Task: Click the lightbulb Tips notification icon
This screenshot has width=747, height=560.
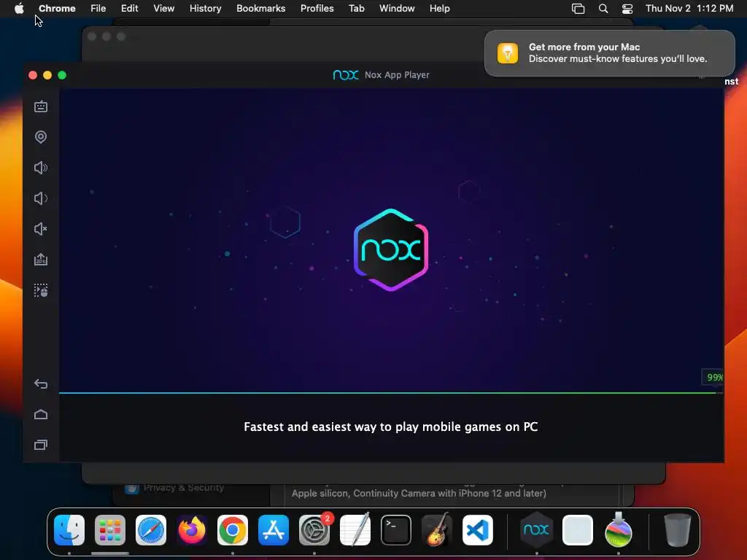Action: tap(508, 52)
